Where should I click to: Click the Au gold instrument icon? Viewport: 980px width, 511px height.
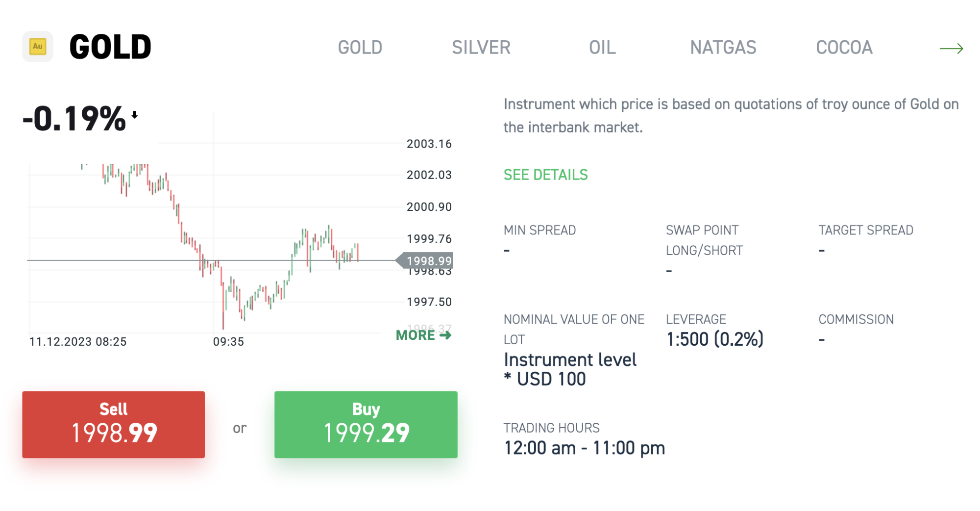pos(38,47)
